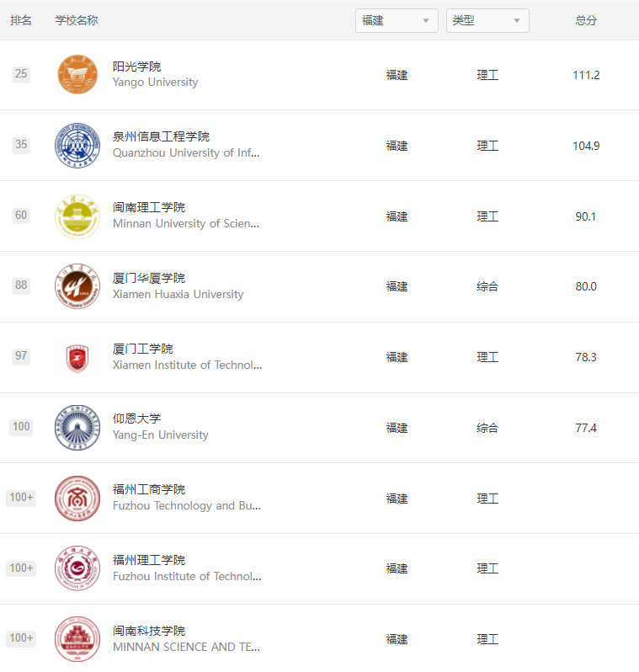Click the Yang-En University logo
Screen dimensions: 639x672
pyautogui.click(x=77, y=428)
